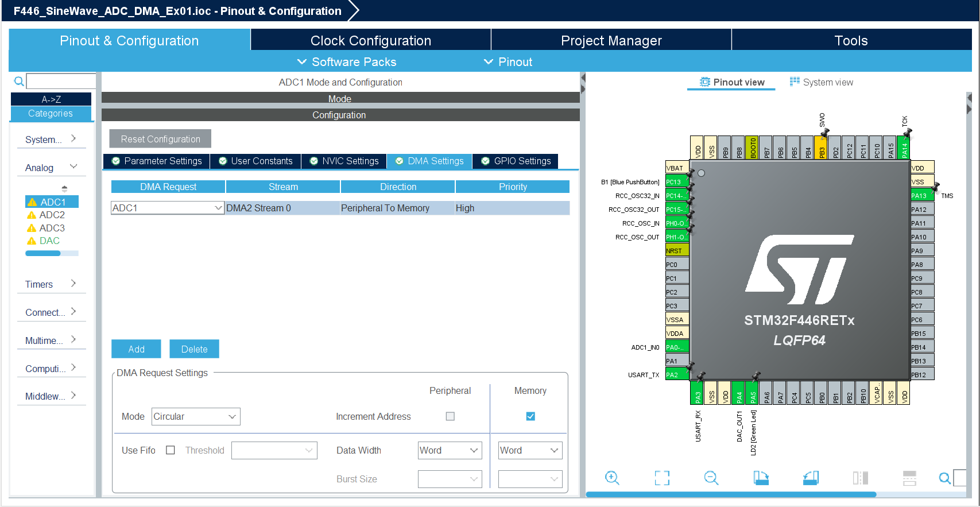Screen dimensions: 980x507
Task: Click the category search magnifier icon
Action: 19,81
